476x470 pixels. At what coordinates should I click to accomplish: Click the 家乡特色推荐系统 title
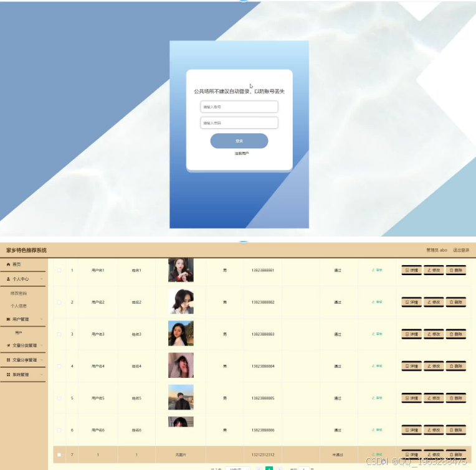(x=26, y=250)
